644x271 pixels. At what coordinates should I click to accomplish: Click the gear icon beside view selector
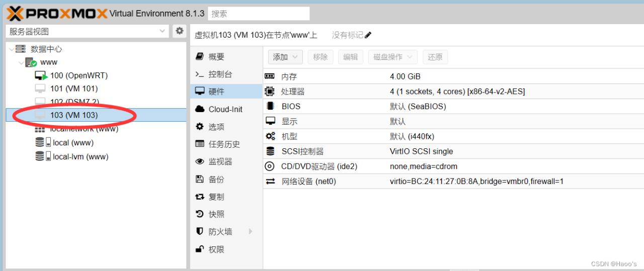click(x=180, y=31)
